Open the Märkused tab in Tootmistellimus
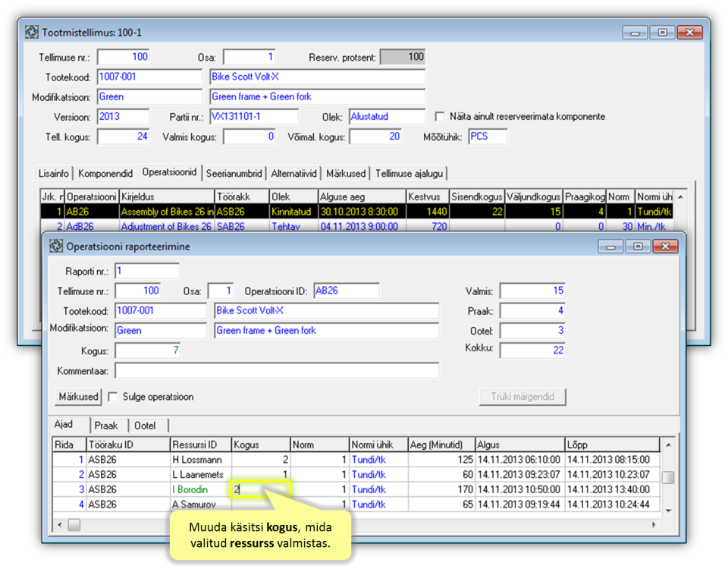The width and height of the screenshot is (728, 569). [346, 173]
